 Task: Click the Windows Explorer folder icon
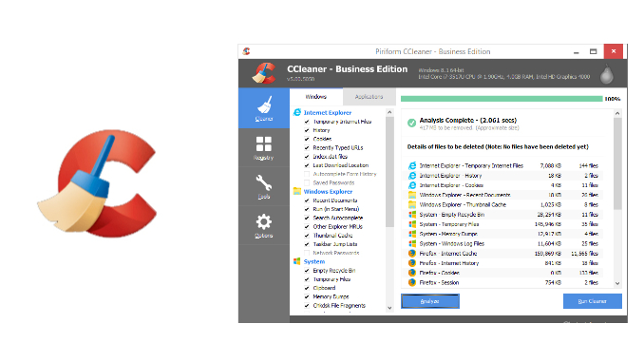pyautogui.click(x=297, y=191)
